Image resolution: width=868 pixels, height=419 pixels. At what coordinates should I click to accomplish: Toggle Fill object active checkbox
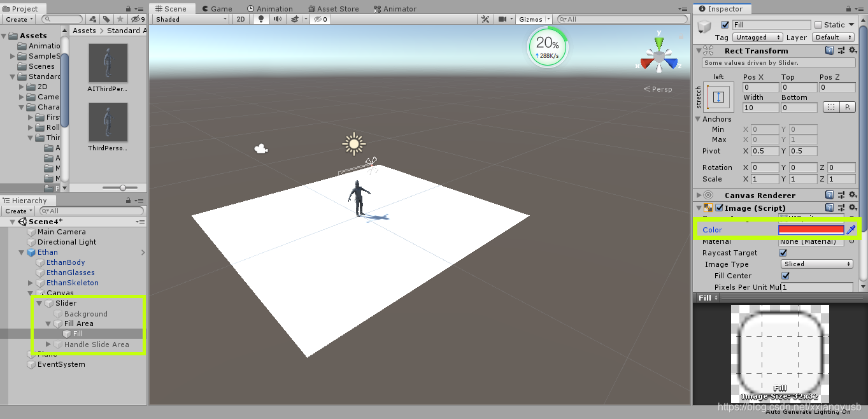(725, 25)
